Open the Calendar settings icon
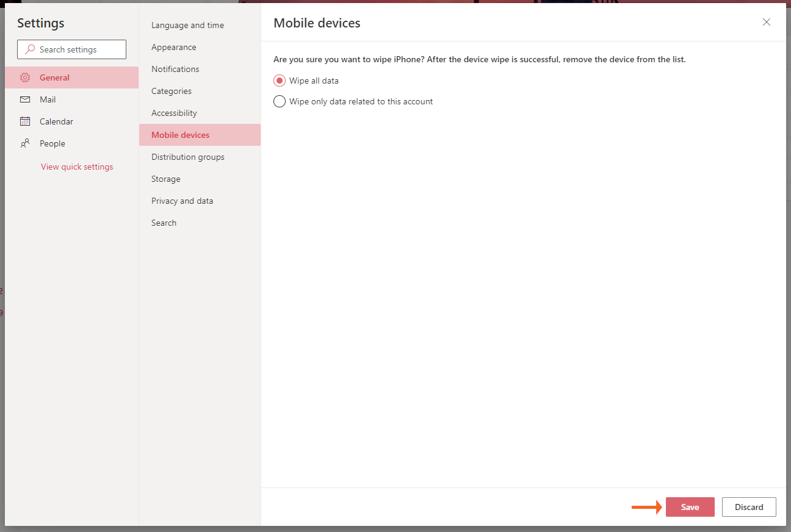Viewport: 791px width, 532px height. [24, 121]
